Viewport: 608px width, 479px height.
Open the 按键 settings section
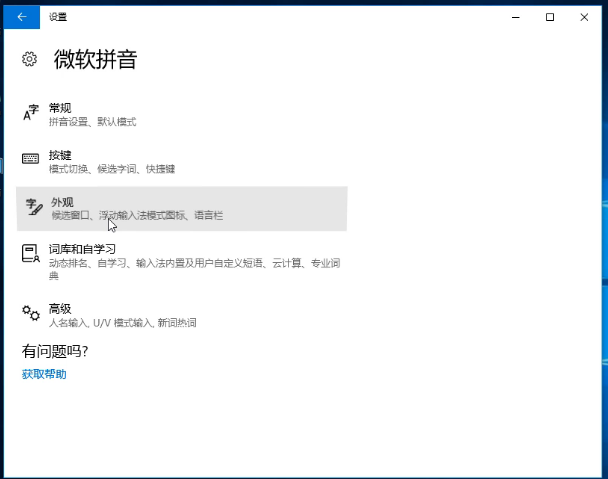pyautogui.click(x=181, y=162)
